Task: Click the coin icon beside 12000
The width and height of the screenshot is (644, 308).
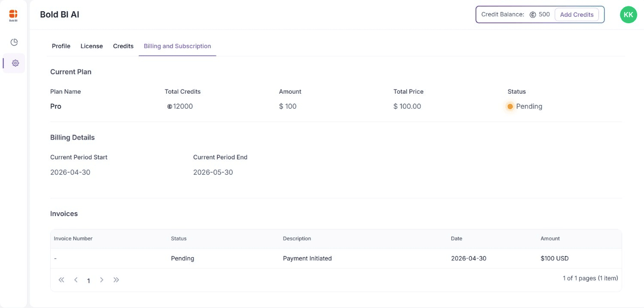Action: [x=170, y=107]
